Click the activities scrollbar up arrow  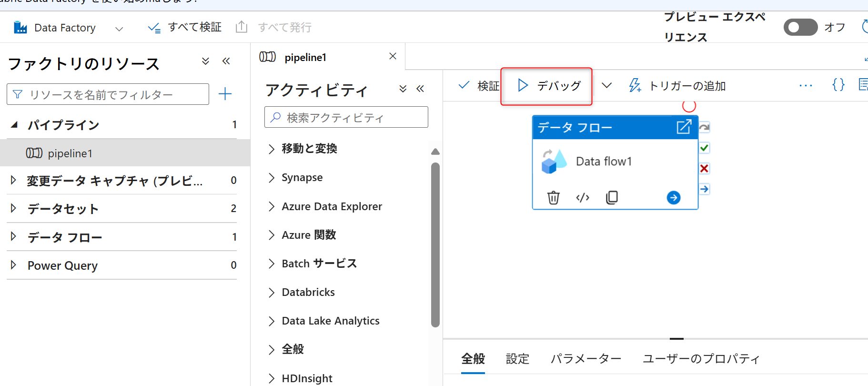(x=435, y=152)
